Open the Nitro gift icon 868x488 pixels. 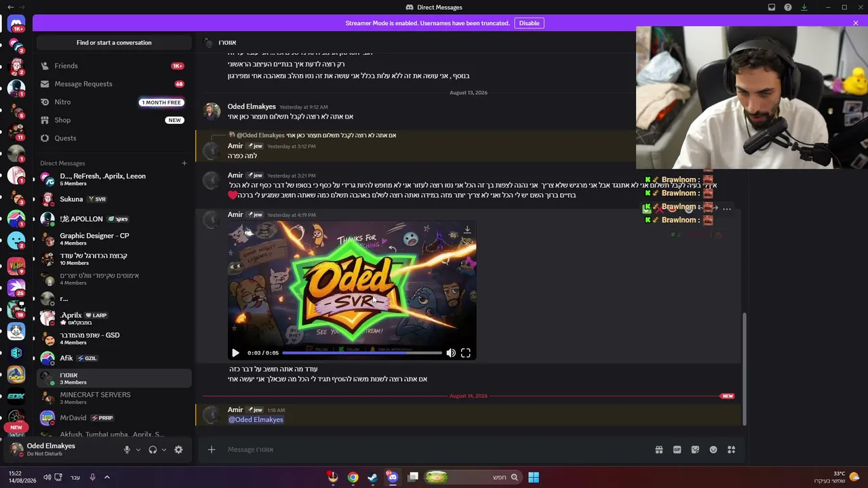pyautogui.click(x=658, y=449)
